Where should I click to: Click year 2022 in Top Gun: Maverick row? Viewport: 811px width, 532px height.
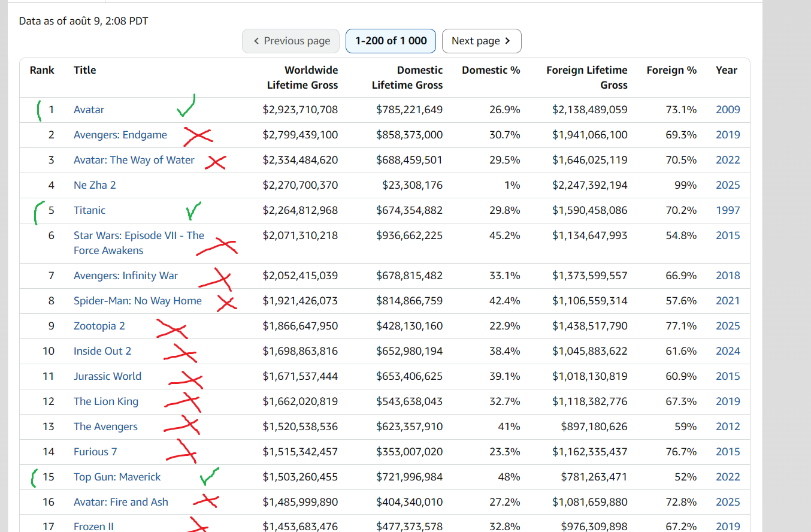728,477
